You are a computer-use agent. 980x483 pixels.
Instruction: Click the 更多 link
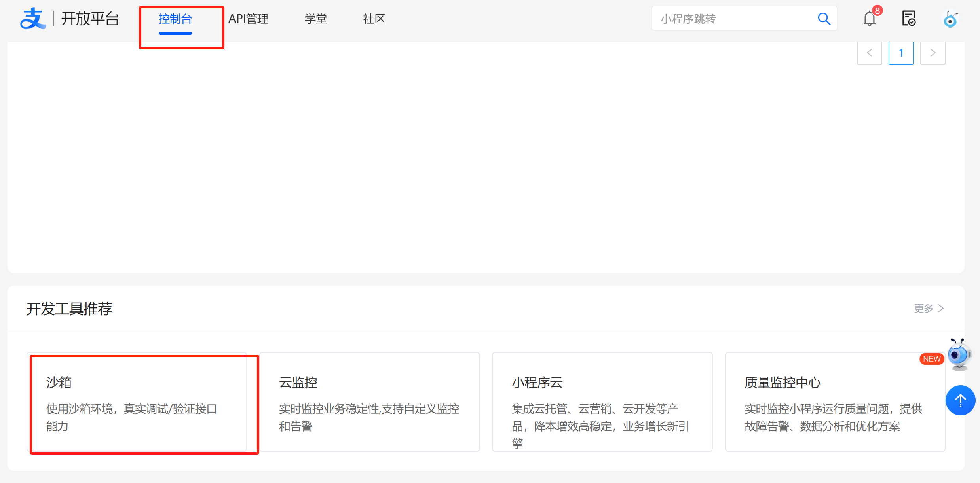(929, 308)
